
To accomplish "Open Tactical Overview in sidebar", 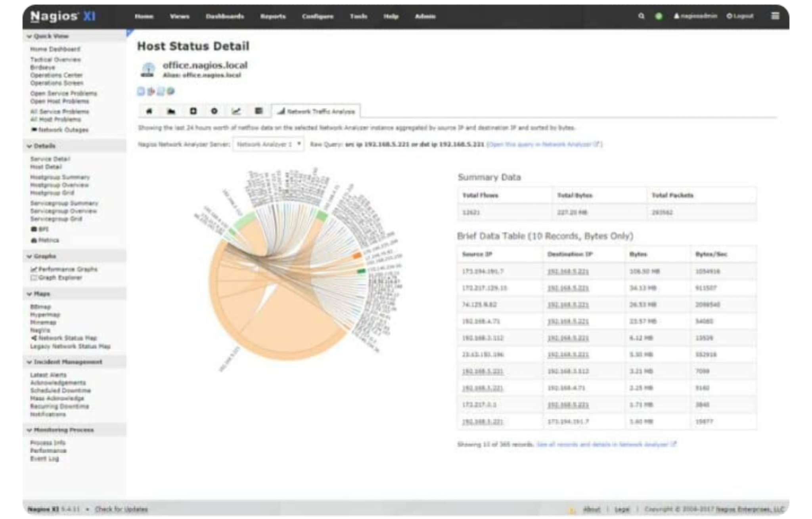I will tap(56, 59).
